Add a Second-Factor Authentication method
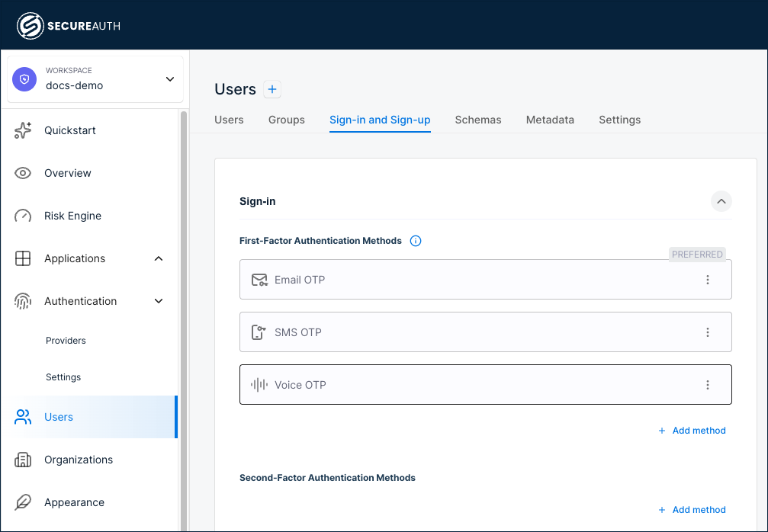768x532 pixels. click(692, 509)
